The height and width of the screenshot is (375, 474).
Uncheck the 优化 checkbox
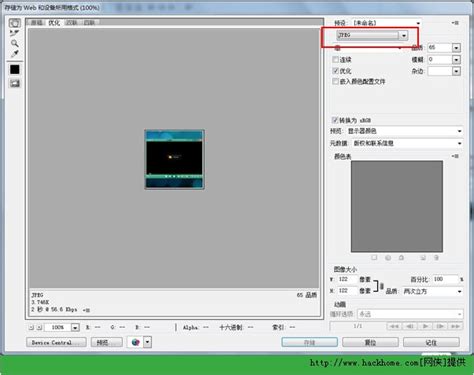336,71
